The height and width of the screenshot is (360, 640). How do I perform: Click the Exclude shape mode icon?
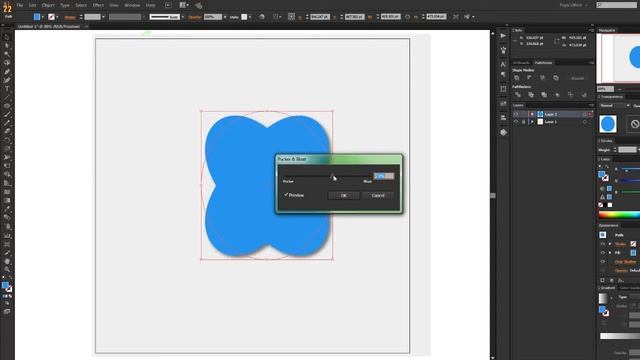pos(556,78)
